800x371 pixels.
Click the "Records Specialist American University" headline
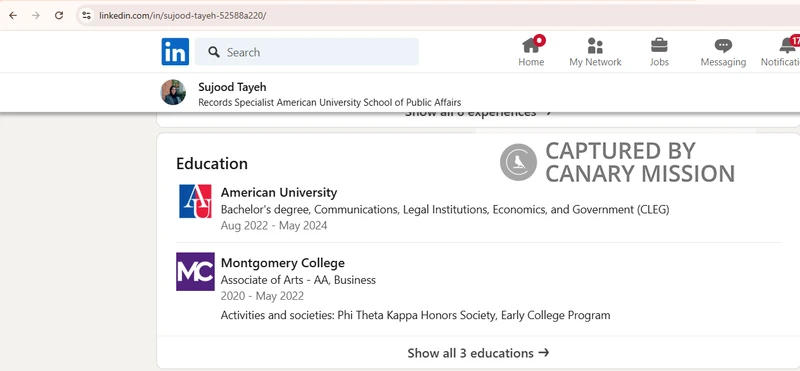[x=330, y=102]
